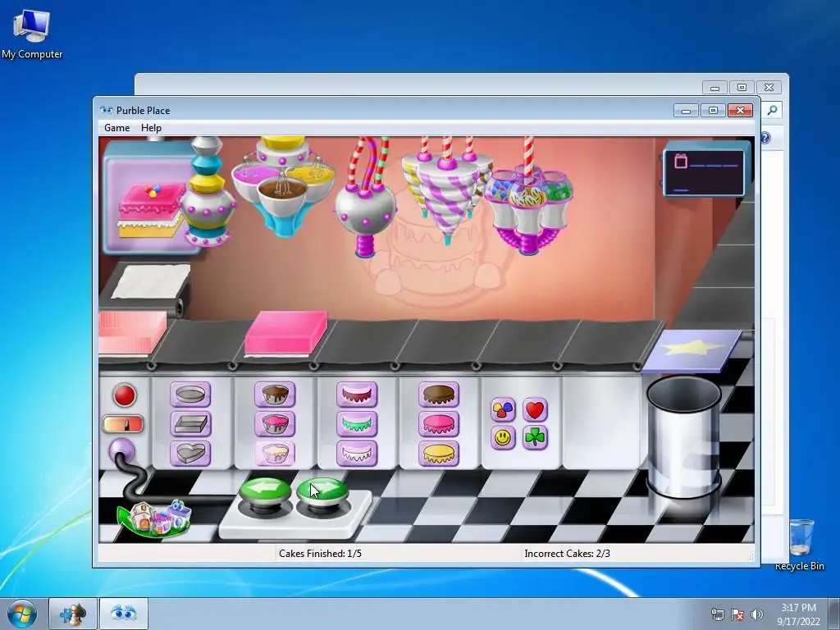Click the order progress monitor screen
This screenshot has height=630, width=840.
click(x=704, y=172)
